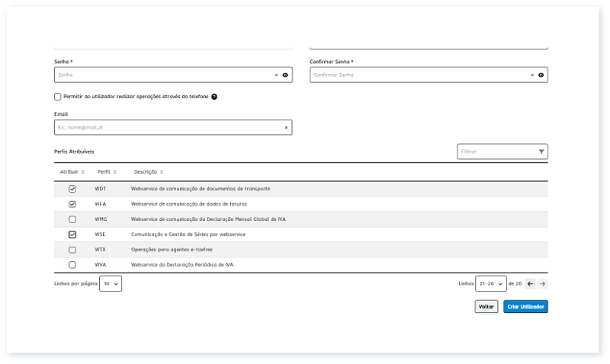Show password in Senha field
The height and width of the screenshot is (364, 610).
(x=285, y=75)
